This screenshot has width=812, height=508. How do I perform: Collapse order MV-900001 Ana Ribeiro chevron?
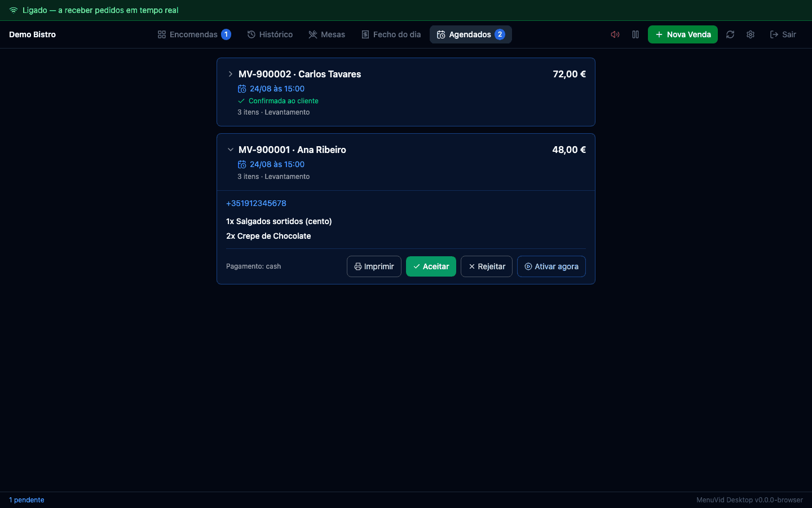click(x=230, y=150)
